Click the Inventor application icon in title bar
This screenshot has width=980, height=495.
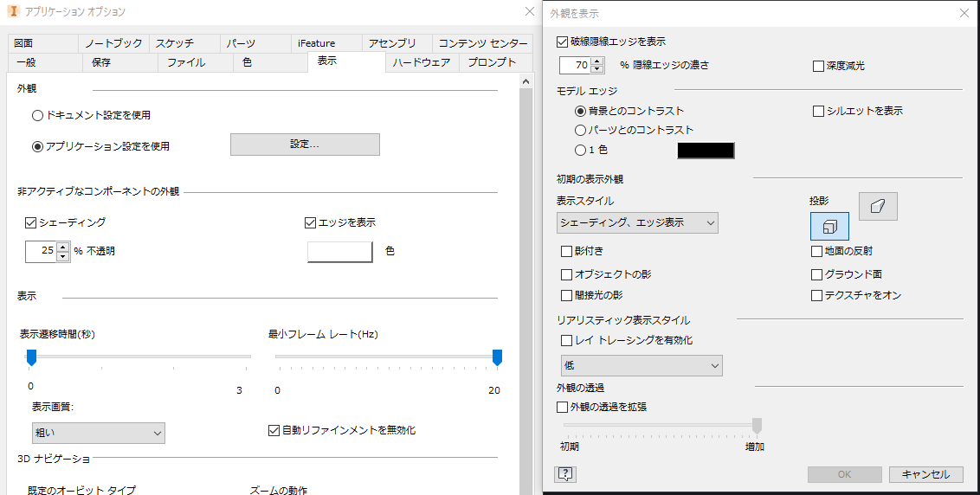[12, 11]
